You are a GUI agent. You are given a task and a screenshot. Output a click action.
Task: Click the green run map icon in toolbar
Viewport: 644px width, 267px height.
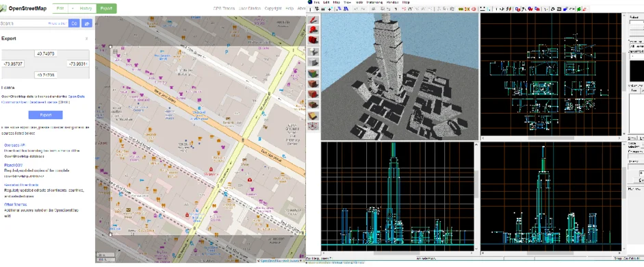pyautogui.click(x=578, y=9)
